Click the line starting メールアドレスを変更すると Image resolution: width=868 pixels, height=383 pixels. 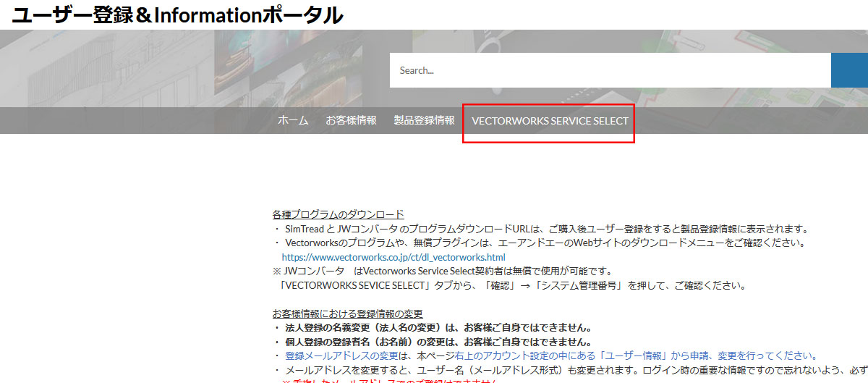[570, 370]
